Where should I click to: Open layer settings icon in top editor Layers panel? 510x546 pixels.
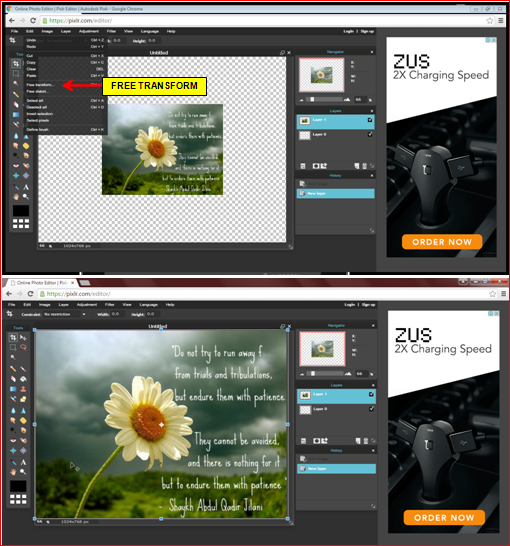[x=303, y=166]
